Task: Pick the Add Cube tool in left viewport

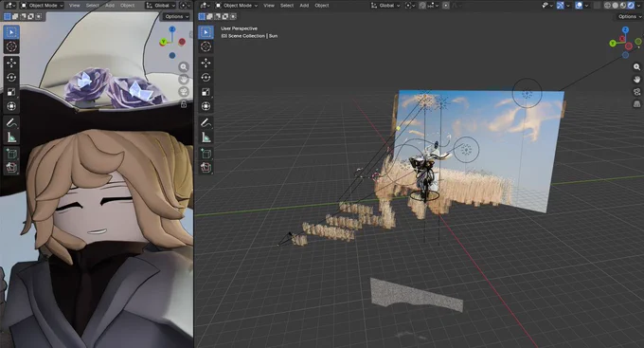Action: pos(11,154)
